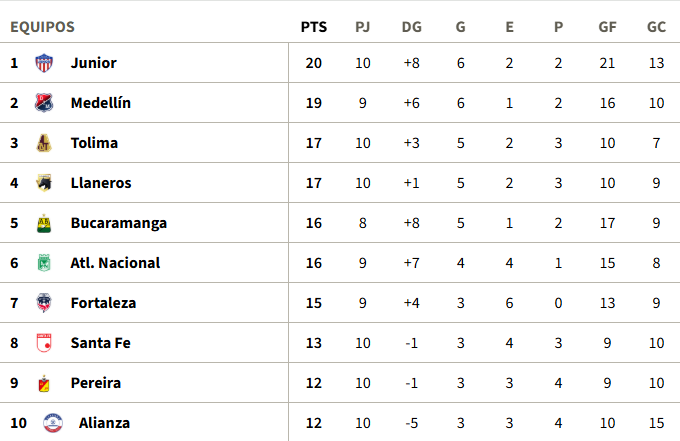The image size is (680, 441).
Task: Click the Bucaramanga team crest icon
Action: click(44, 223)
